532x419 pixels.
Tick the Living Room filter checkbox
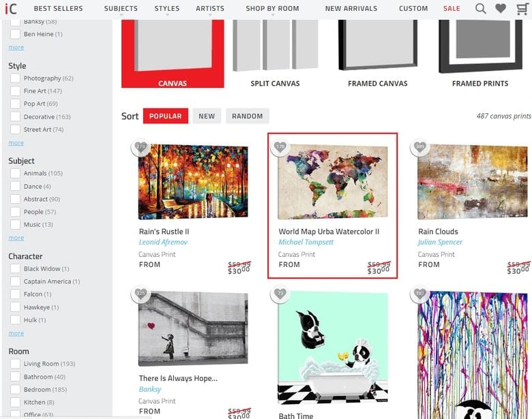15,364
